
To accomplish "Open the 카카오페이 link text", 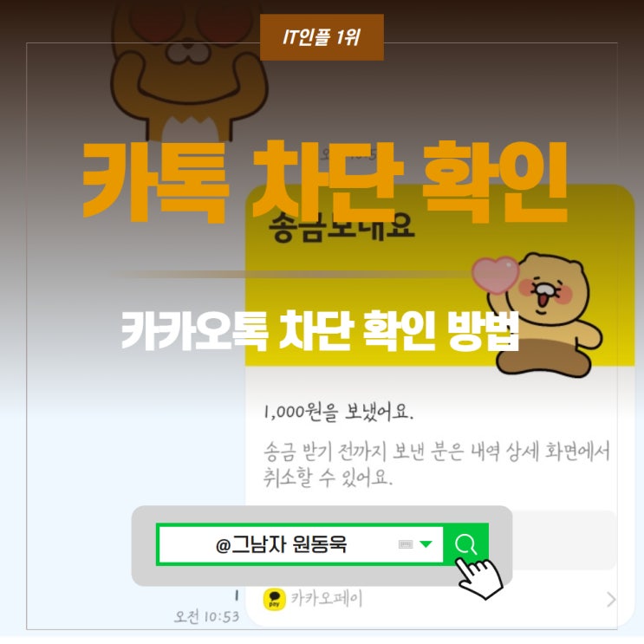I will pyautogui.click(x=327, y=599).
